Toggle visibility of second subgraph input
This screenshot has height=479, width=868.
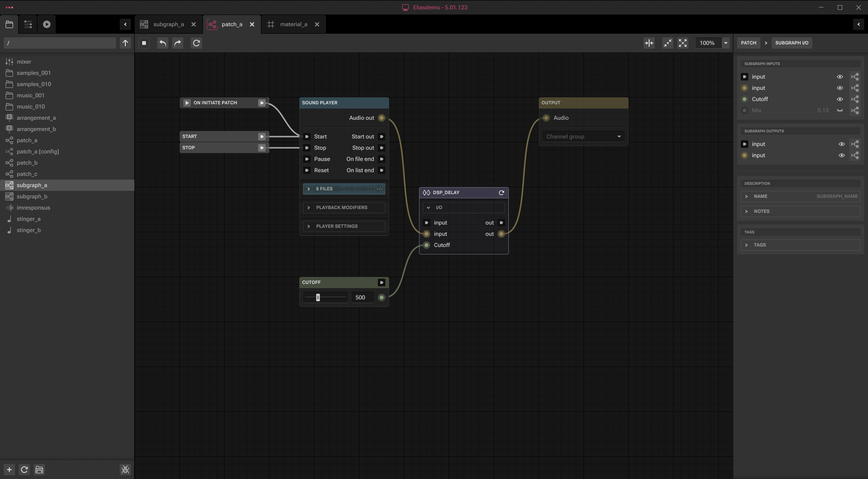tap(840, 88)
